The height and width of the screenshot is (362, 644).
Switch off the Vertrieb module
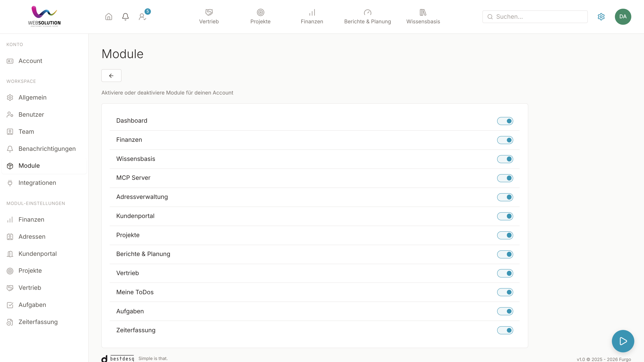(x=505, y=273)
